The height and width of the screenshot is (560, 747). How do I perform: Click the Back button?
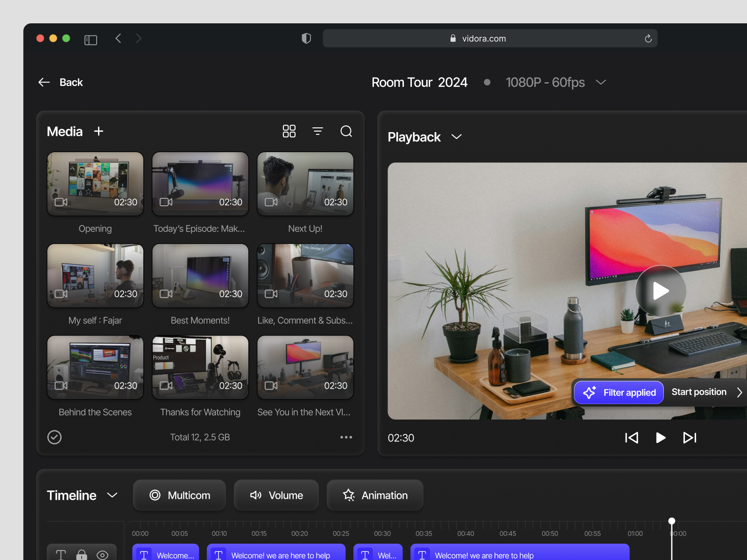click(x=60, y=82)
